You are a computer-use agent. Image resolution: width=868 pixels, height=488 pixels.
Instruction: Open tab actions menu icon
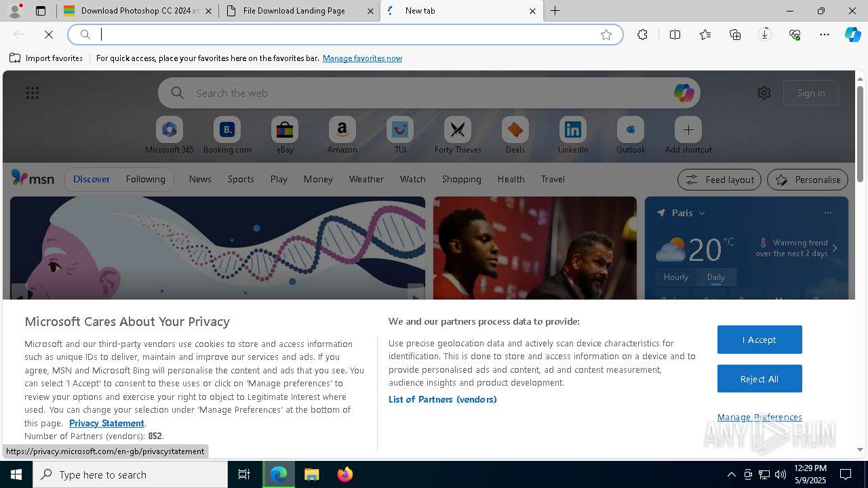point(41,11)
